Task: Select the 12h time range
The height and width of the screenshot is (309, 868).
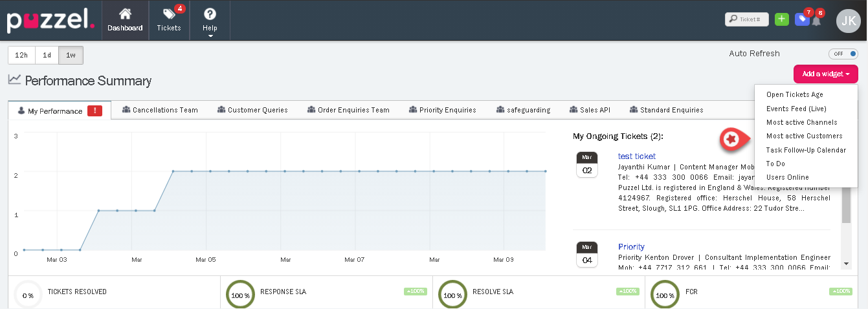Action: point(21,56)
